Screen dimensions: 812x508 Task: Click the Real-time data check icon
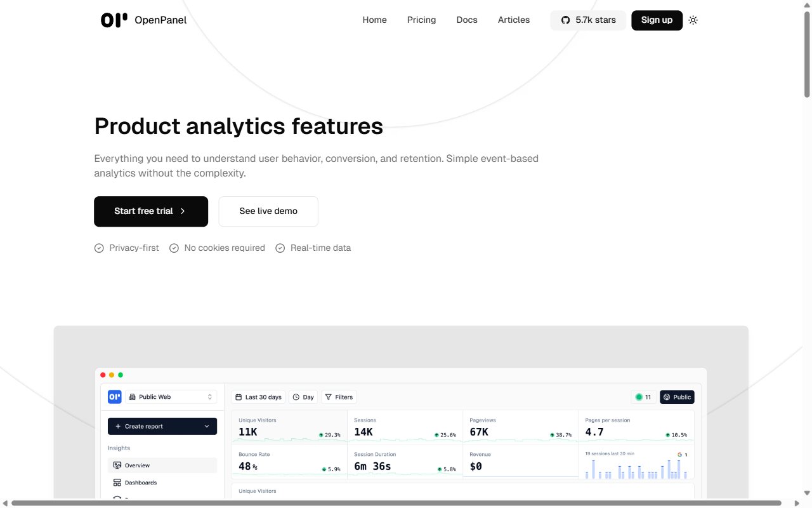click(x=280, y=248)
